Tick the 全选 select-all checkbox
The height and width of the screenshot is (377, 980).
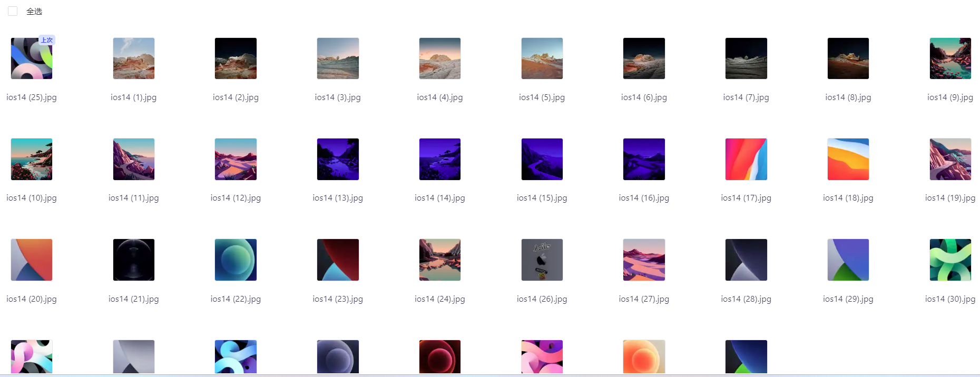pyautogui.click(x=13, y=11)
